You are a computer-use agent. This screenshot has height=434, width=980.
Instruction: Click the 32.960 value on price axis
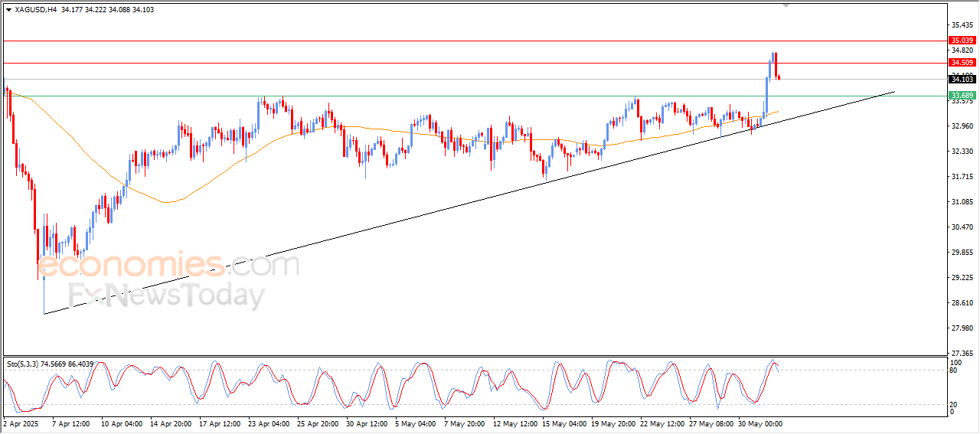point(962,126)
